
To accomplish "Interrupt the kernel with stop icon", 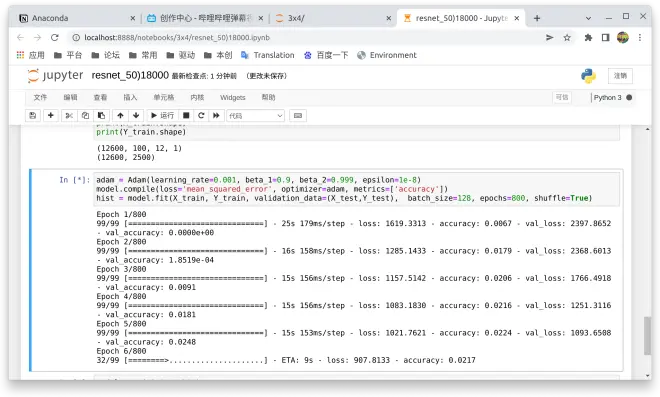I will [x=186, y=115].
